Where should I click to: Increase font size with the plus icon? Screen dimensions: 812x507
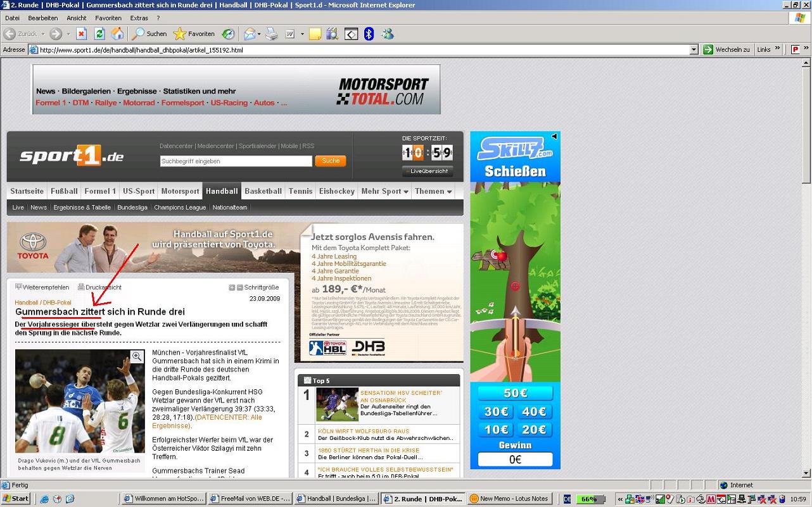pos(232,287)
